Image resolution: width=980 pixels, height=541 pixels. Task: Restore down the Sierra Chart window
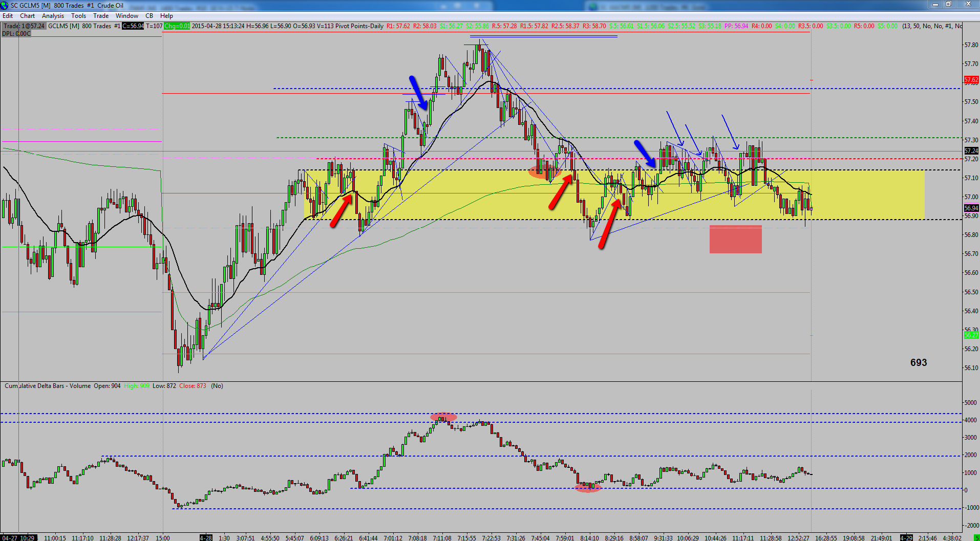tap(949, 4)
